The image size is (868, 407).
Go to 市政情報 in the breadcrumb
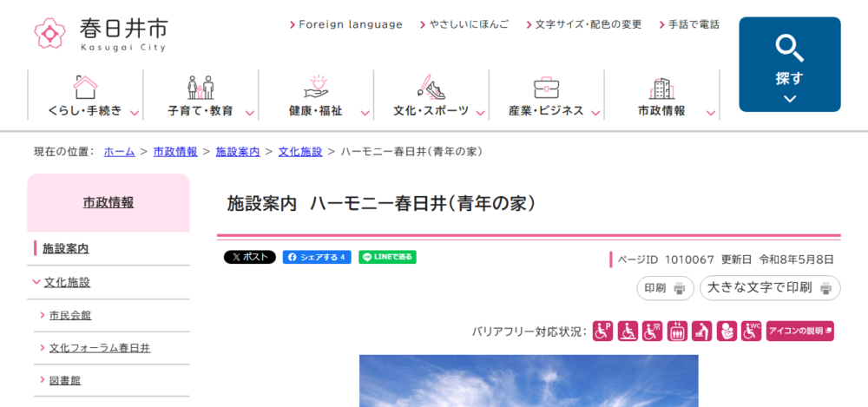[175, 152]
